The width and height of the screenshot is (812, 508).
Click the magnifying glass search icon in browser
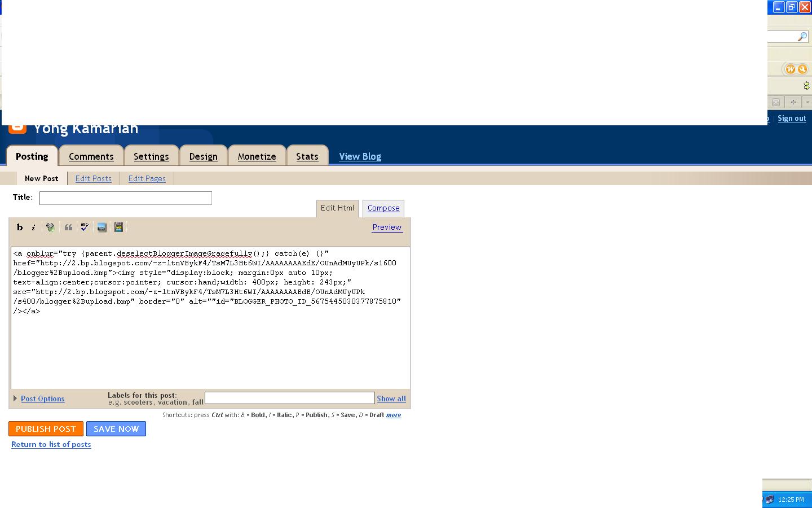[802, 37]
